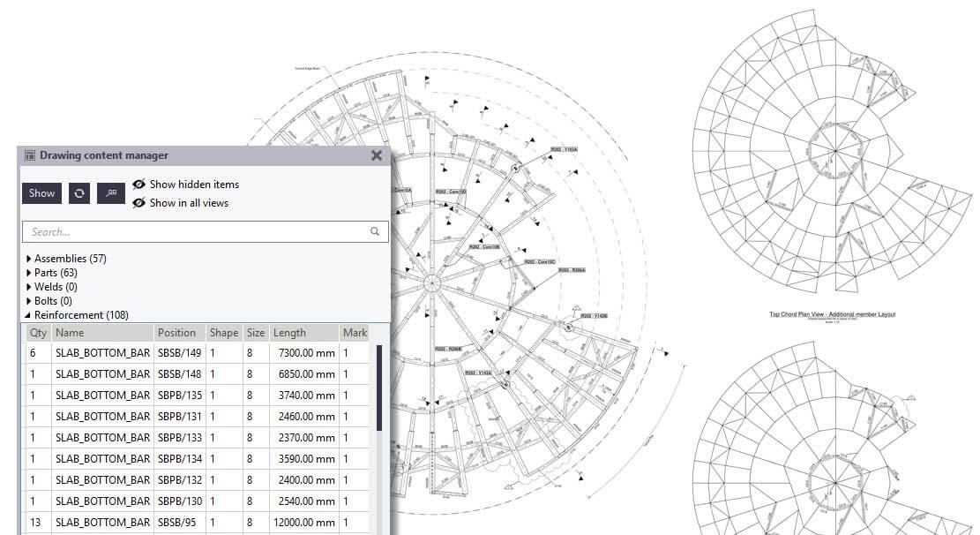This screenshot has width=980, height=535.
Task: Sort by the Qty column header
Action: coord(38,333)
